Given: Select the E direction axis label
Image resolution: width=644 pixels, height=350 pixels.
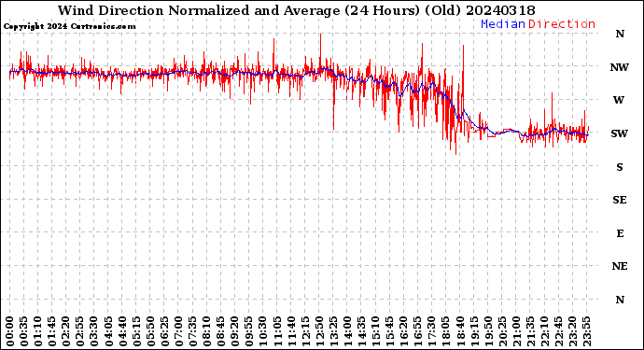Looking at the screenshot, I should pos(620,233).
